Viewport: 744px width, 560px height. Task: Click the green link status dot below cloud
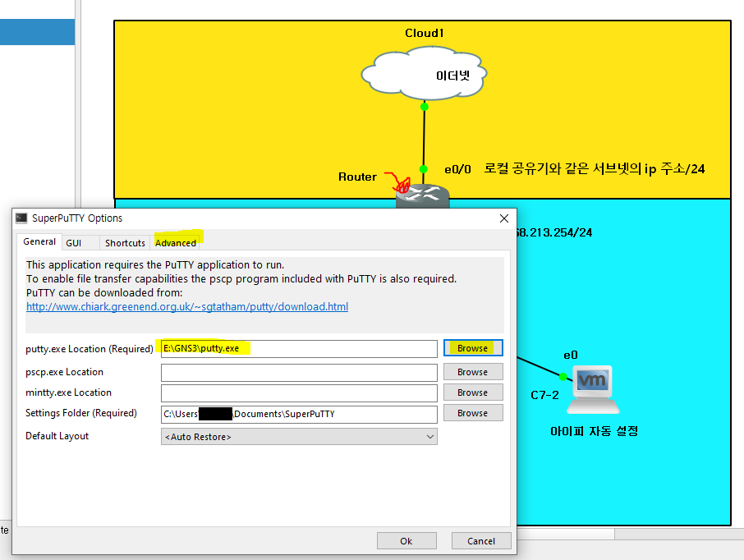pyautogui.click(x=425, y=107)
